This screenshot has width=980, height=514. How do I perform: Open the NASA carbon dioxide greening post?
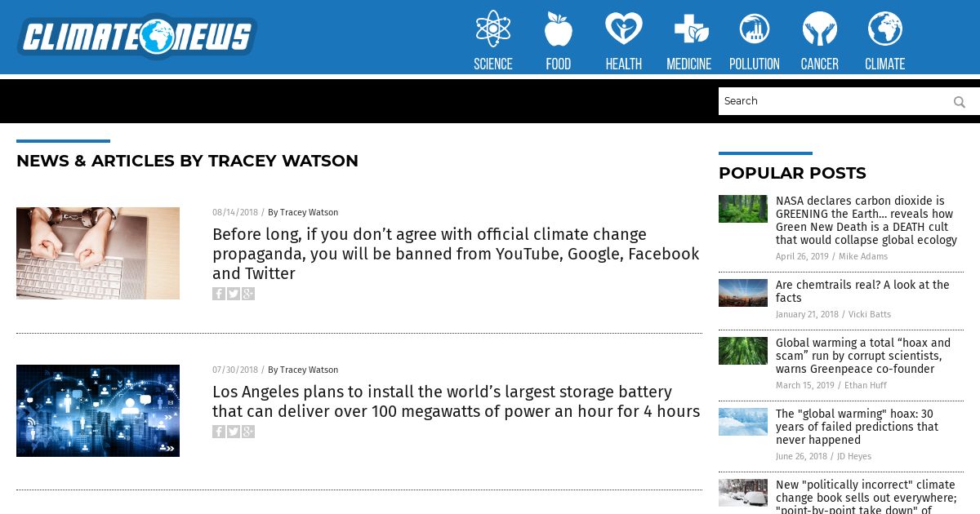pos(866,220)
